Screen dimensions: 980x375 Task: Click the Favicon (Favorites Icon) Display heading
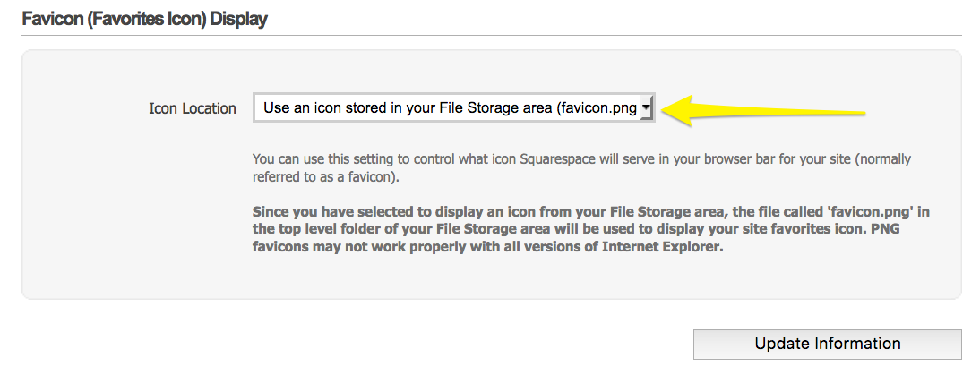144,18
